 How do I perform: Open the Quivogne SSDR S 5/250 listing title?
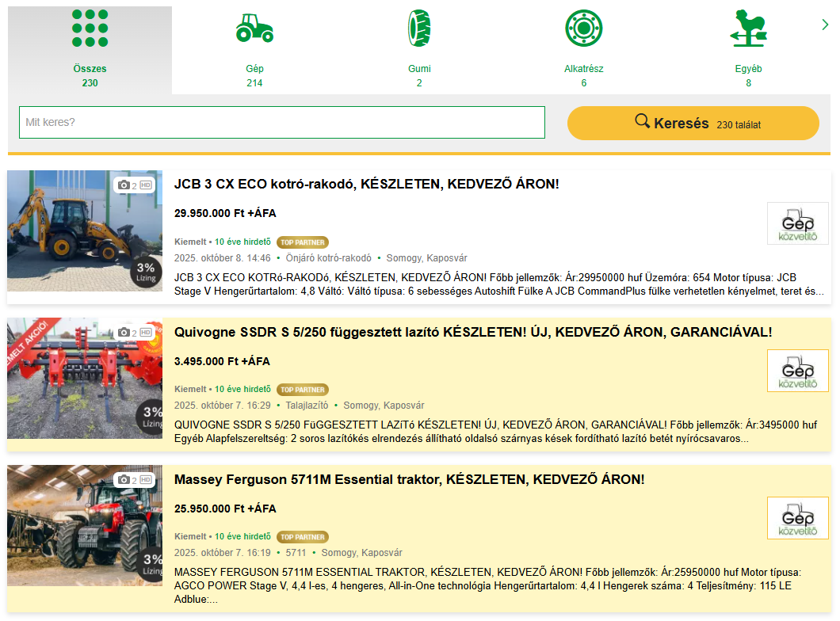[472, 333]
